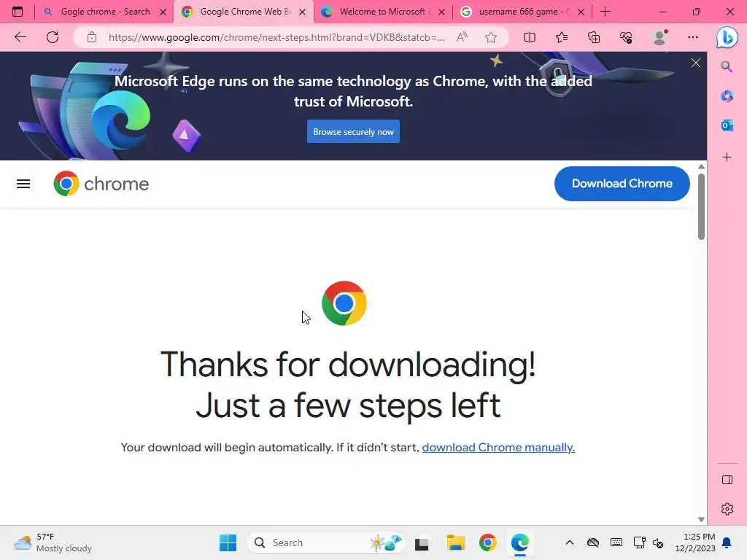
Task: Click the Download Chrome button
Action: point(622,183)
